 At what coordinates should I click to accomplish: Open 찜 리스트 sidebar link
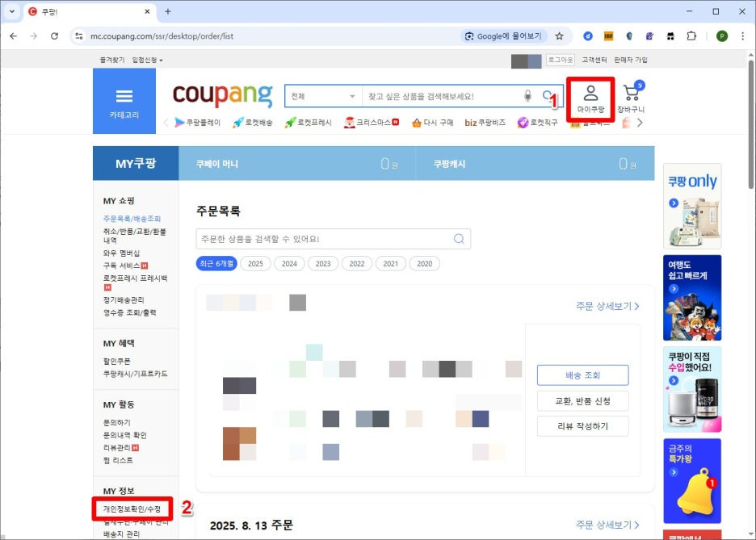point(118,460)
